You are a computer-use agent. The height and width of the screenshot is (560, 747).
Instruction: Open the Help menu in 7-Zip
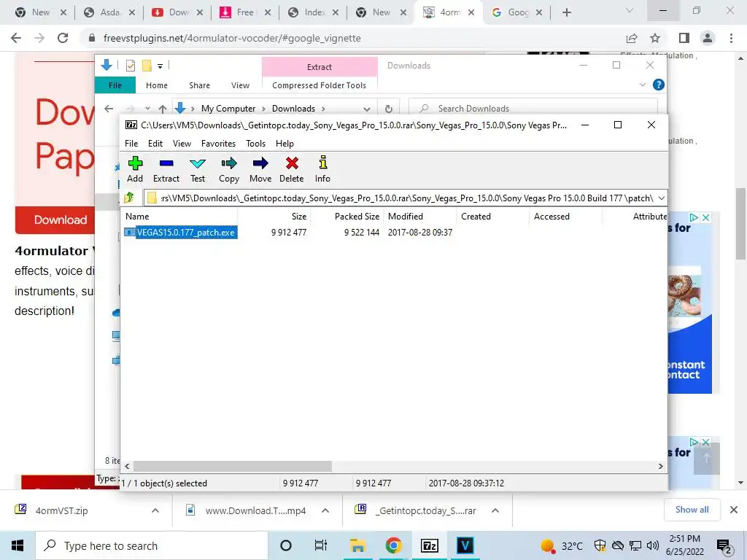click(x=285, y=144)
